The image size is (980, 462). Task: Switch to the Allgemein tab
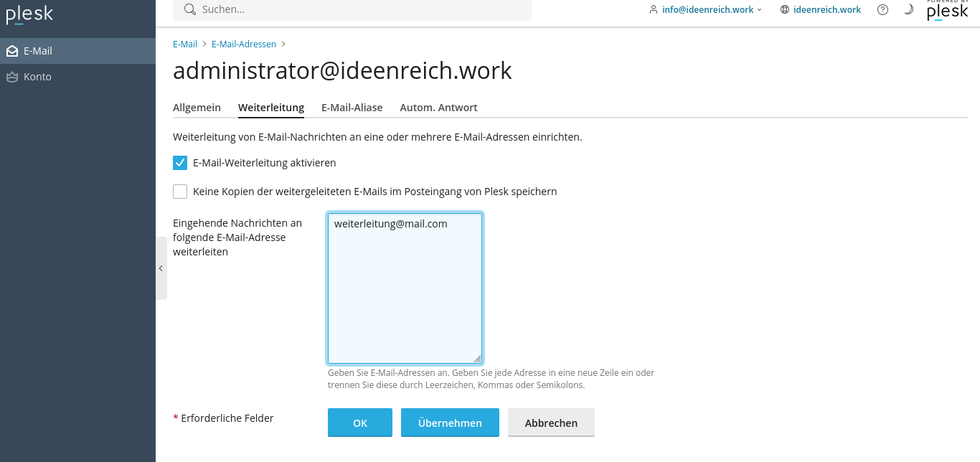point(197,108)
